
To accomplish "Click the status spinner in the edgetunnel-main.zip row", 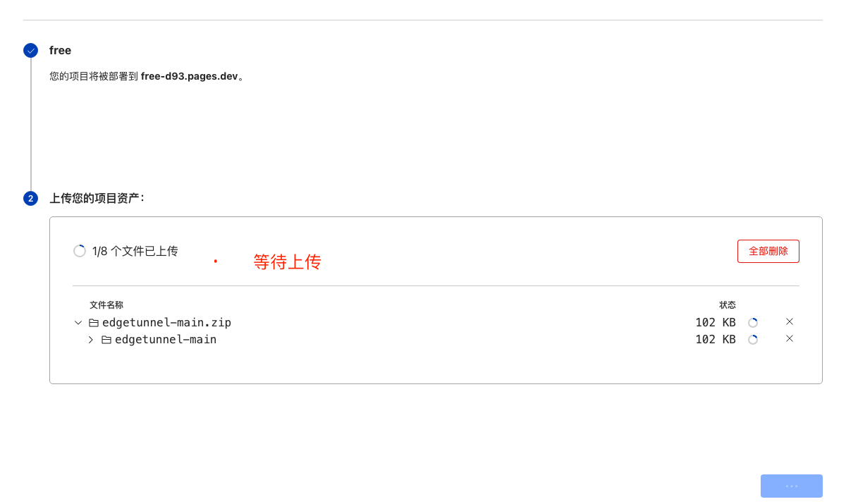I will coord(753,323).
